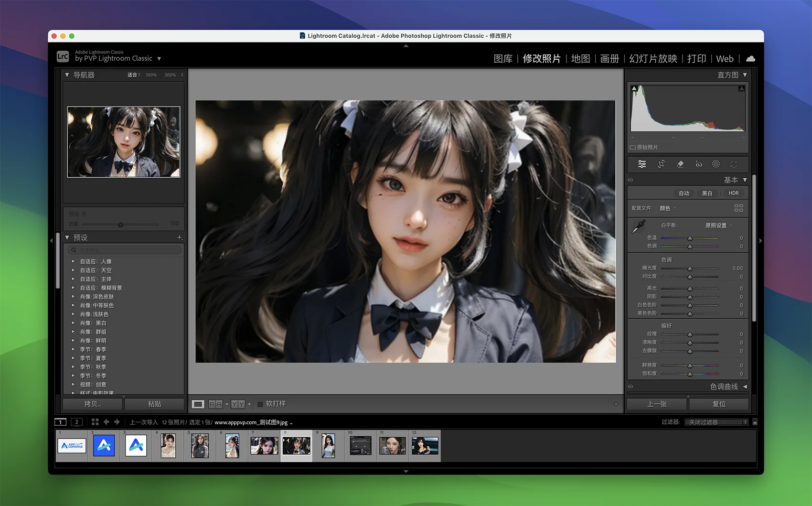Collapse the 导航器 panel
Viewport: 812px width, 506px height.
[67, 75]
